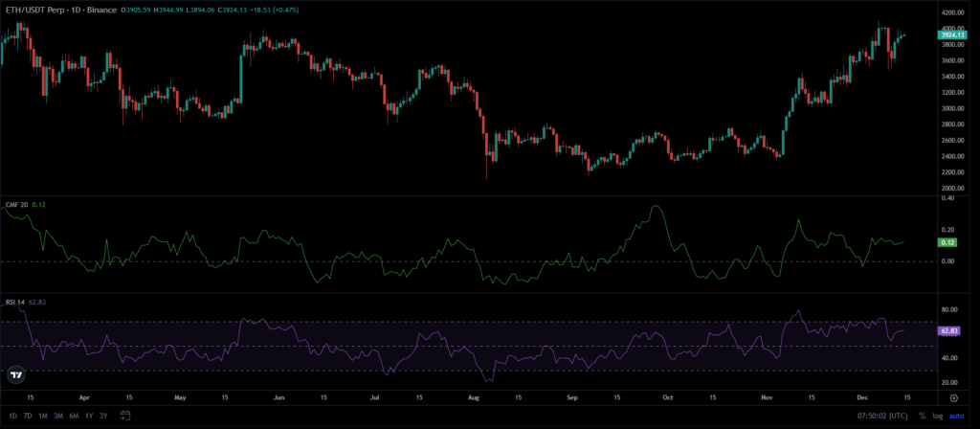Set chart range to 1Y

[89, 416]
